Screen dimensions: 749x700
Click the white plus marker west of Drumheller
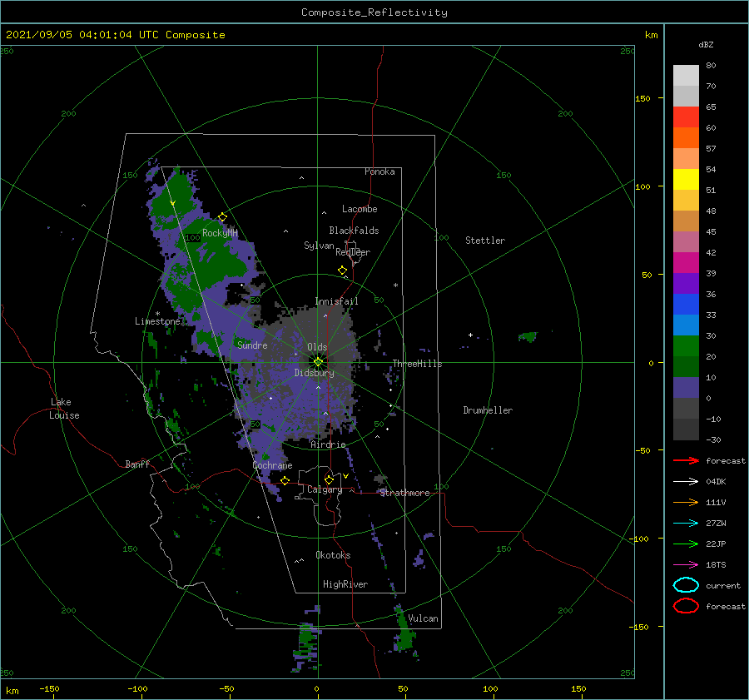470,335
